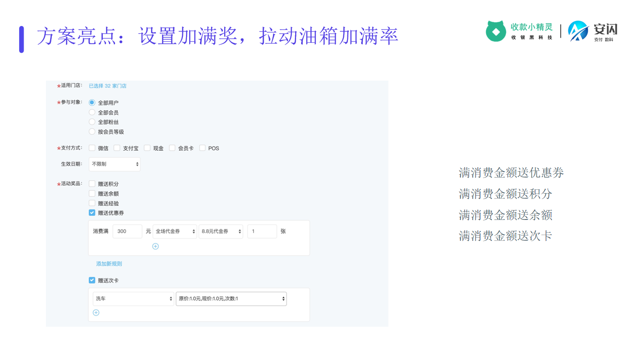The width and height of the screenshot is (644, 362).
Task: Click the blue 安闪 logo icon
Action: pyautogui.click(x=578, y=31)
